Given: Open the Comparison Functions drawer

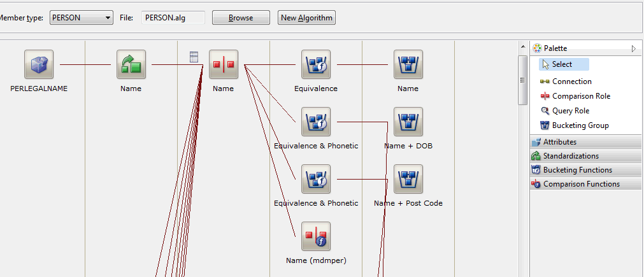Looking at the screenshot, I should (585, 184).
